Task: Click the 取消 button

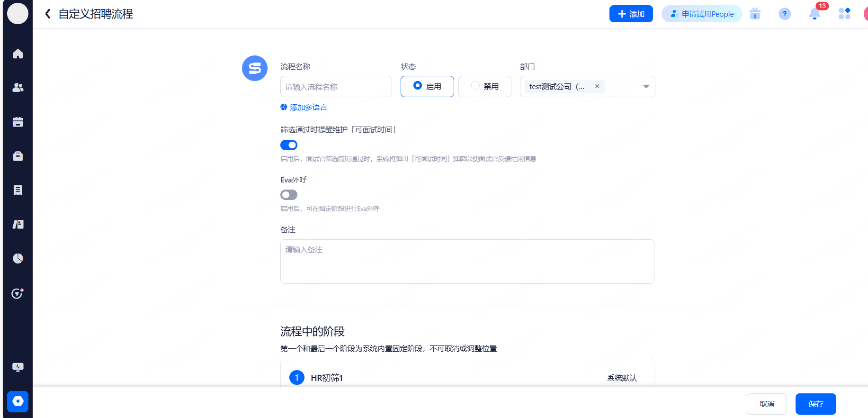Action: 767,404
